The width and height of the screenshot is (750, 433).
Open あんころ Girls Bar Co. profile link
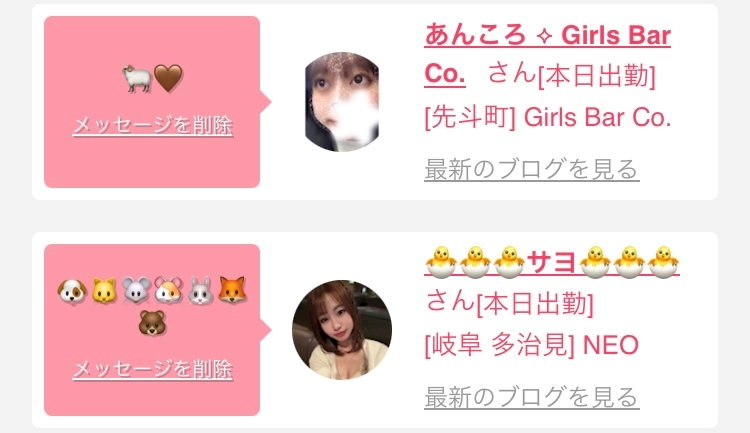547,54
